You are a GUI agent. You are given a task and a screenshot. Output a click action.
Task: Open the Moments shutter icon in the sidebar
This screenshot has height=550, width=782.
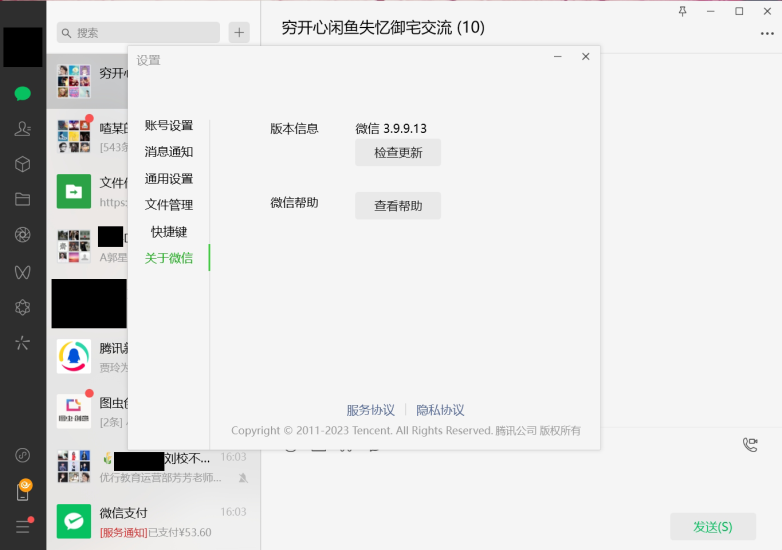tap(22, 235)
